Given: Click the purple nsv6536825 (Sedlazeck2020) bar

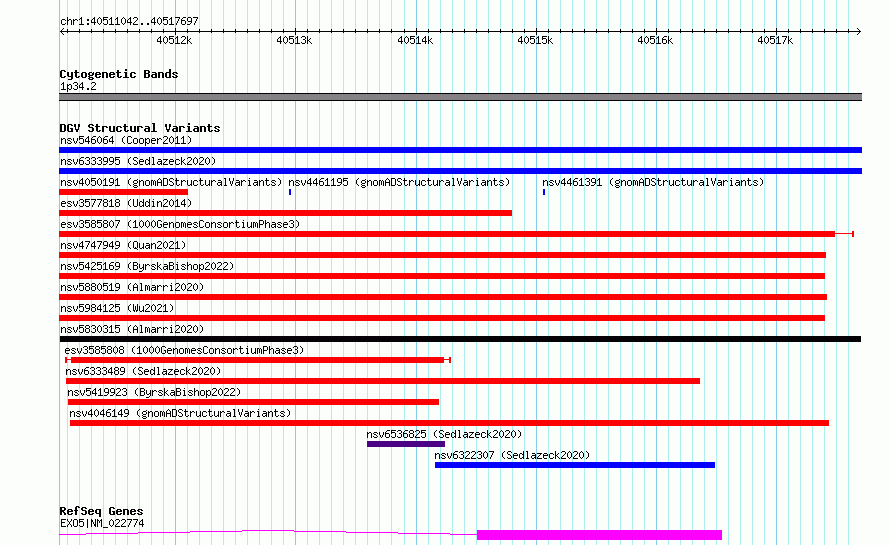Looking at the screenshot, I should click(406, 444).
